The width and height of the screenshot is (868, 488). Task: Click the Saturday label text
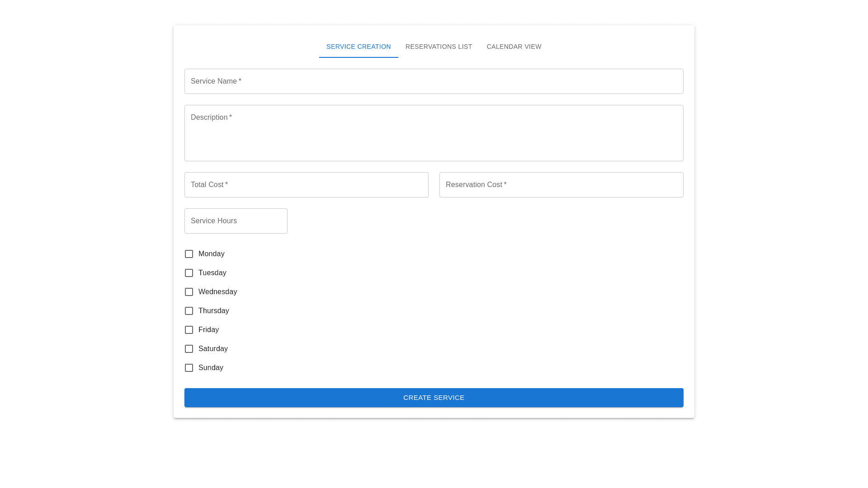click(x=213, y=349)
